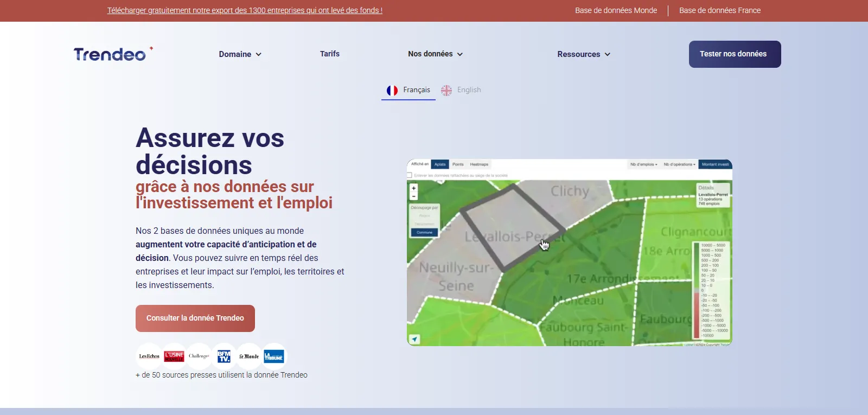Image resolution: width=868 pixels, height=415 pixels.
Task: Select the Points display mode
Action: pos(458,164)
